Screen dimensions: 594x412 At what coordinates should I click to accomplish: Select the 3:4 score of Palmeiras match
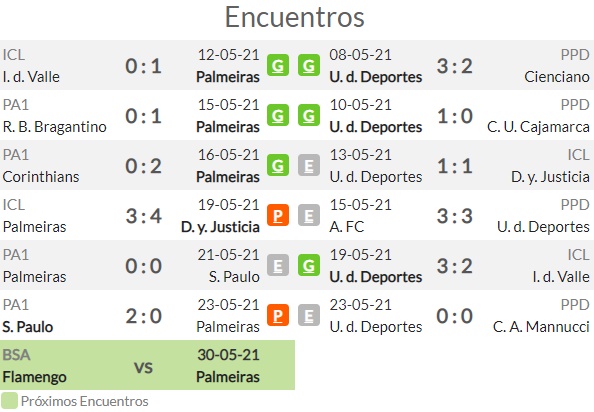[144, 216]
